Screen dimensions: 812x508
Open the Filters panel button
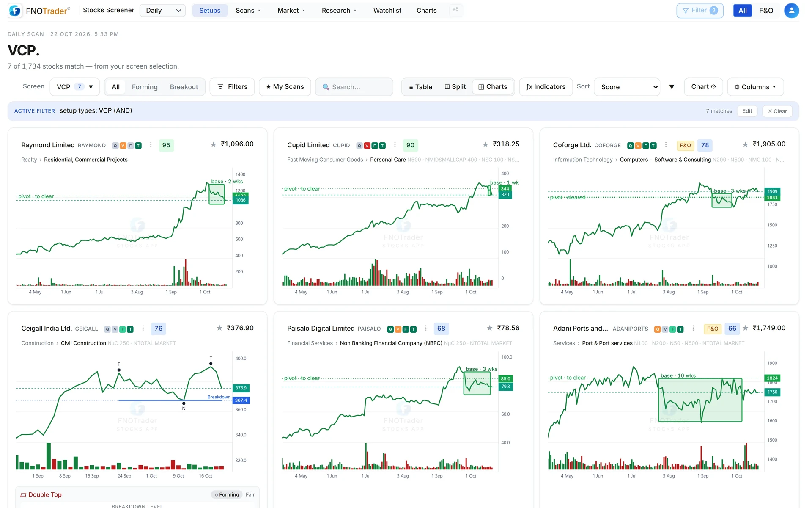pos(232,87)
